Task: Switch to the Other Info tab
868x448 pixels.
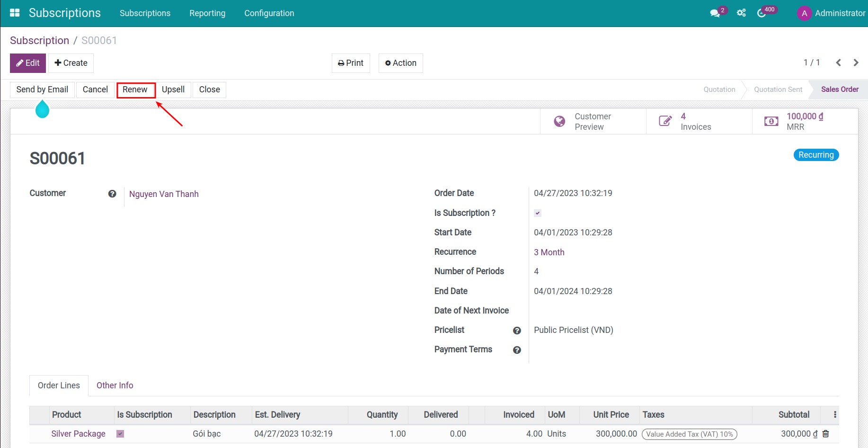Action: tap(115, 385)
